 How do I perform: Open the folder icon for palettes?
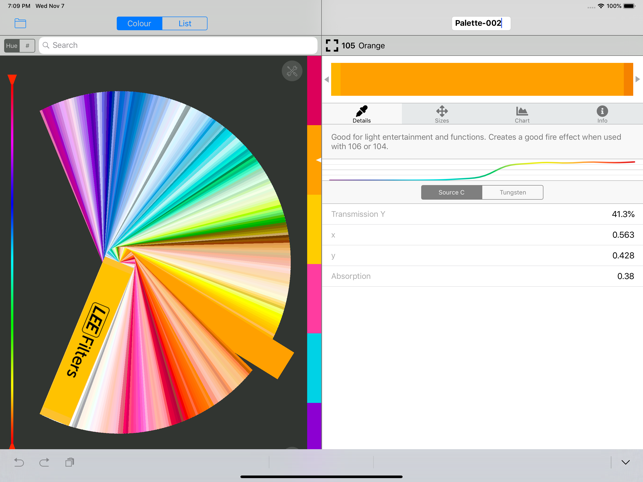(x=20, y=23)
